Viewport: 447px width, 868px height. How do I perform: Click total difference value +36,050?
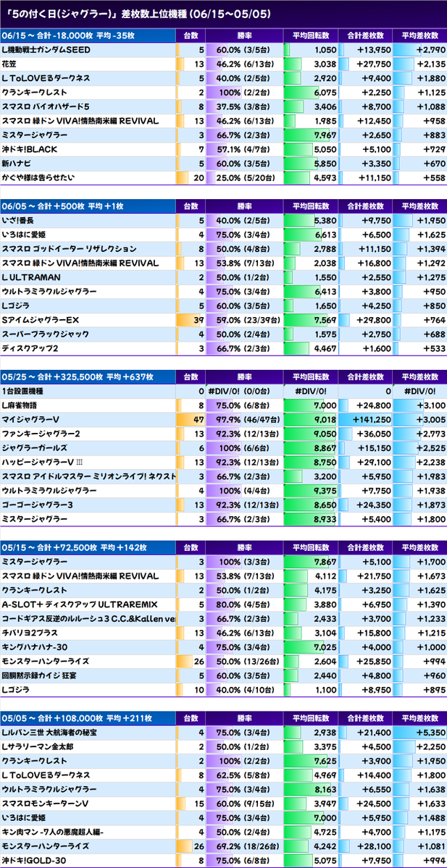(x=364, y=434)
